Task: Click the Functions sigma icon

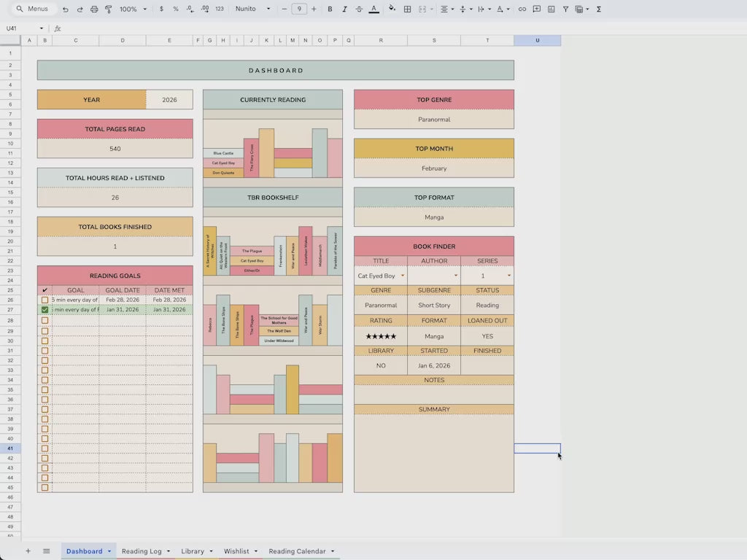Action: (x=599, y=9)
